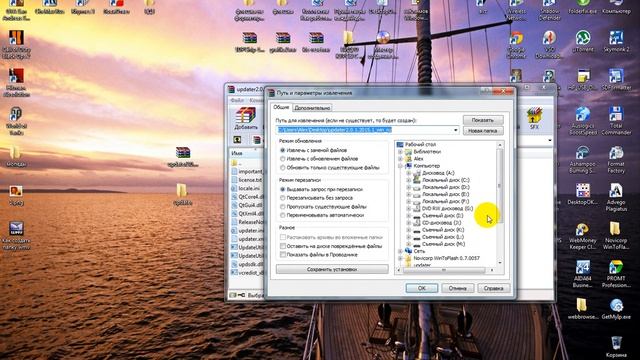Open the Novicorp WinToFlash desktop folder
The image size is (640, 360).
616,236
